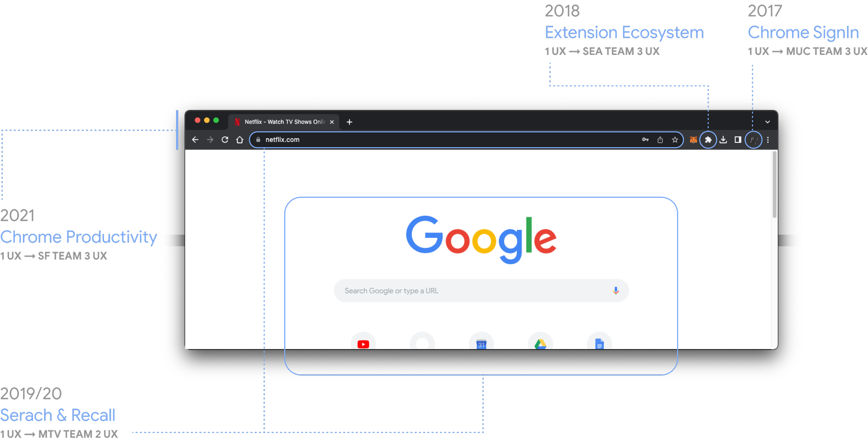Expand the tab search chevron
Screen dimensions: 868x443
pyautogui.click(x=767, y=122)
